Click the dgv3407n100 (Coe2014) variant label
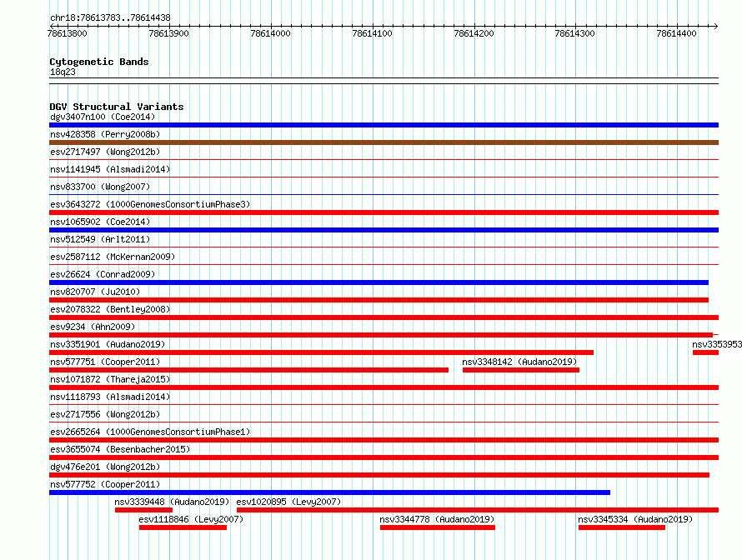Screen dimensions: 742x560 pyautogui.click(x=103, y=117)
